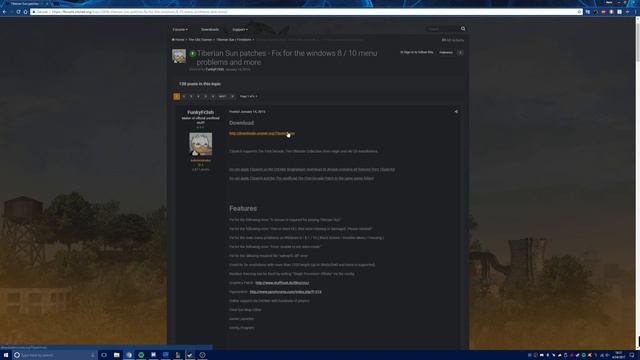Click the Cortana circle icon in taskbar
This screenshot has width=640, height=360.
[x=17, y=355]
